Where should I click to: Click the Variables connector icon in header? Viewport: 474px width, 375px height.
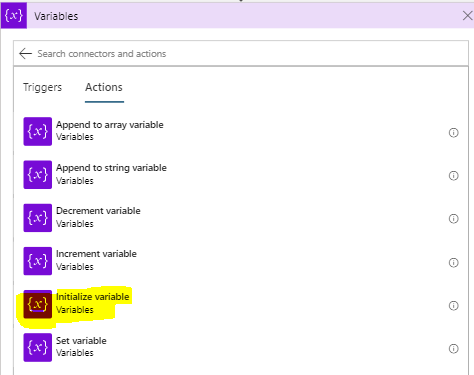14,16
